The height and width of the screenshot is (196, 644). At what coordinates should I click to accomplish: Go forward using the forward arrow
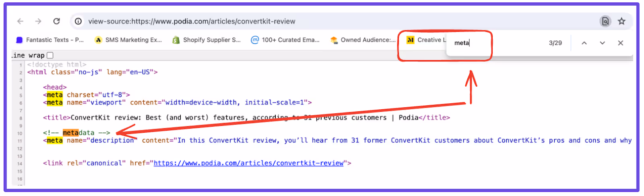(x=38, y=21)
